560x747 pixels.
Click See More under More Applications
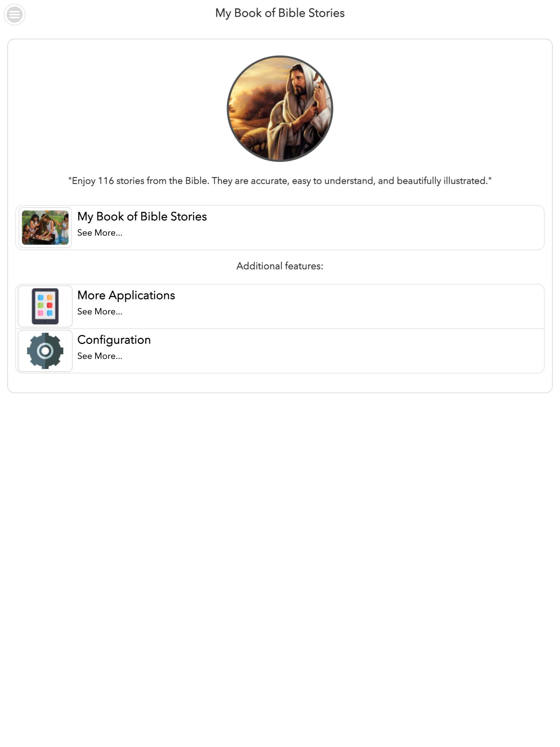tap(100, 311)
